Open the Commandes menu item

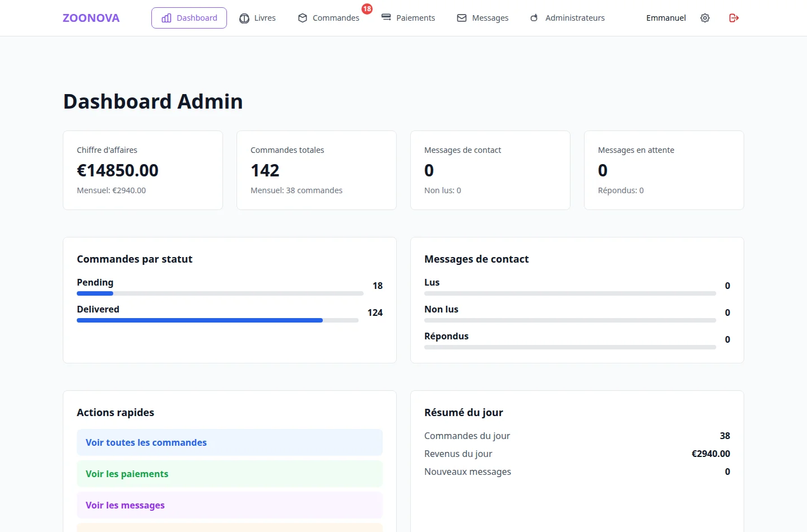pyautogui.click(x=328, y=18)
